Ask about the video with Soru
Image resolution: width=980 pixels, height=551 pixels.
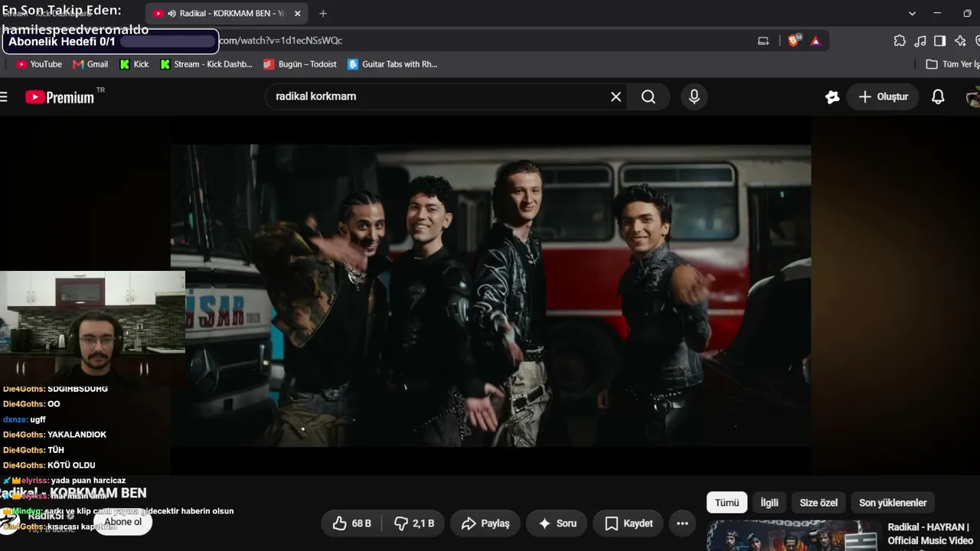point(557,523)
